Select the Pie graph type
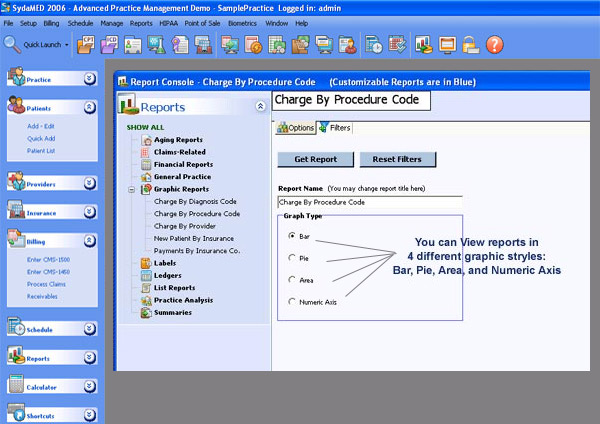600x424 pixels. 291,258
